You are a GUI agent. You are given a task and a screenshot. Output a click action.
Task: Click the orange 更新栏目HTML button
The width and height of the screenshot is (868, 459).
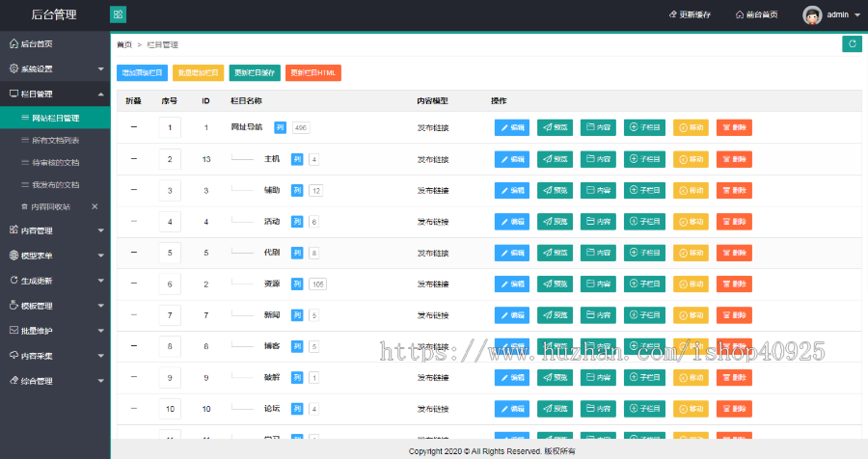click(x=313, y=72)
